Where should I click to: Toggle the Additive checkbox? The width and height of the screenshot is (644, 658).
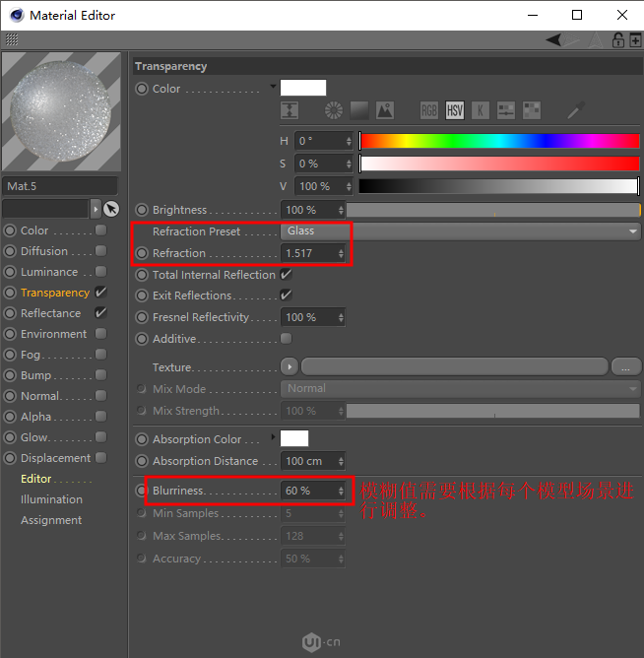[x=287, y=339]
